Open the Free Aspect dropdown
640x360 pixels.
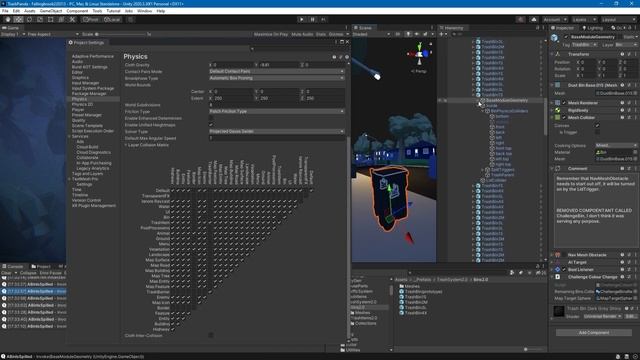tap(53, 34)
